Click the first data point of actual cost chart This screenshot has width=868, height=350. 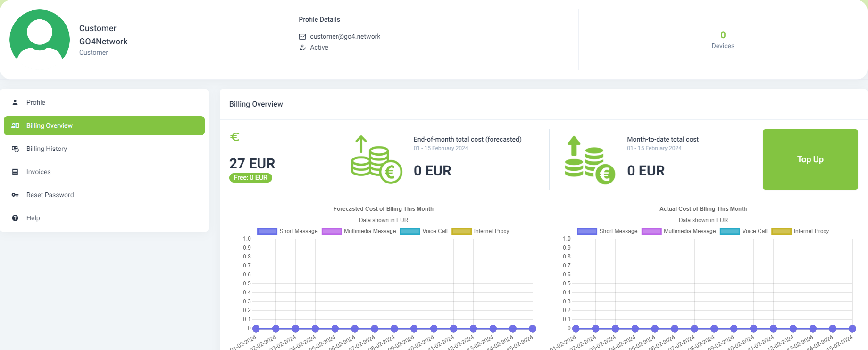click(x=576, y=329)
